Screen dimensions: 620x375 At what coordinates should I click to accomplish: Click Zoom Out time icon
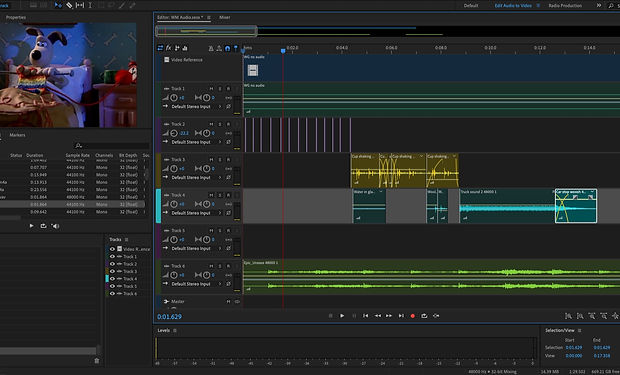[x=604, y=316]
